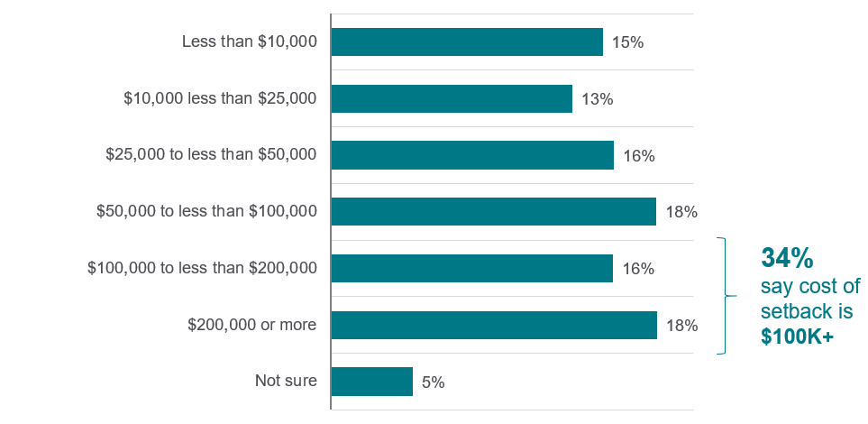Click the '$100,000 to less than $200,000' label
The image size is (868, 424).
point(202,267)
